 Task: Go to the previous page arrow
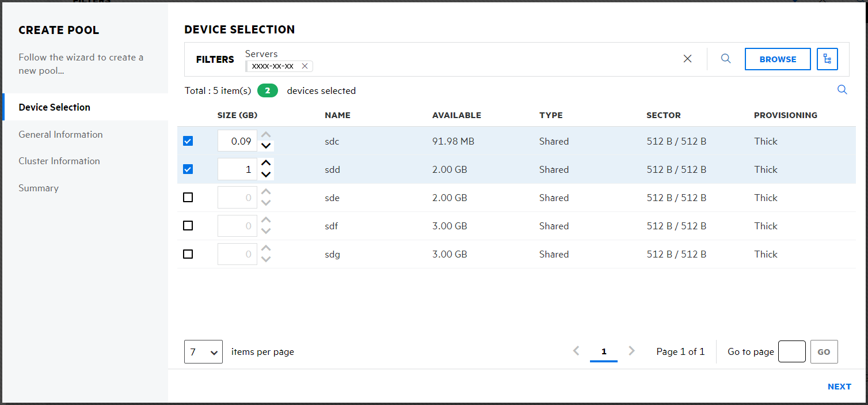coord(576,351)
